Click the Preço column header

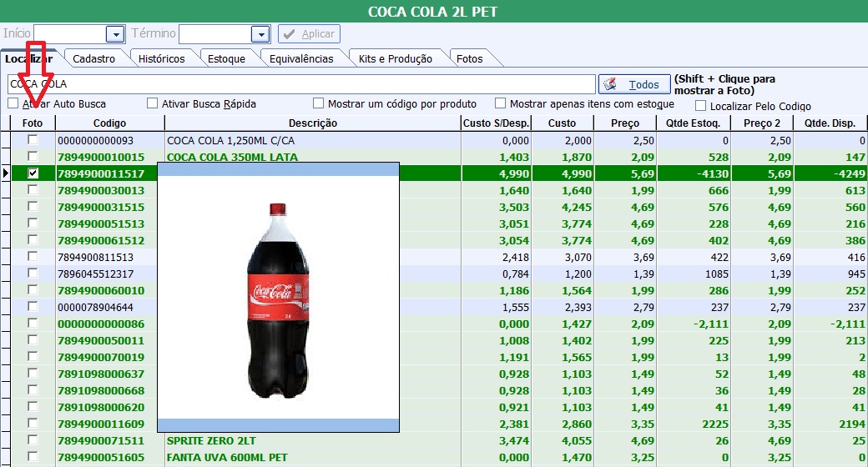(x=625, y=123)
